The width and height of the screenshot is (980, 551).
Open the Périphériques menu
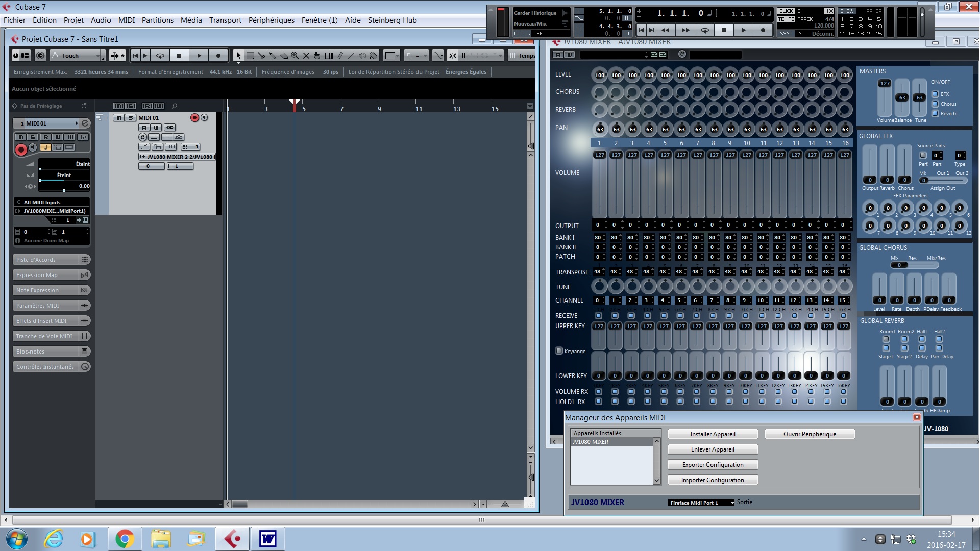coord(271,20)
